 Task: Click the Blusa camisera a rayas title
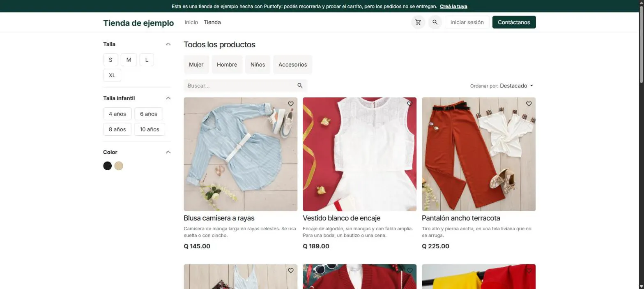point(219,218)
